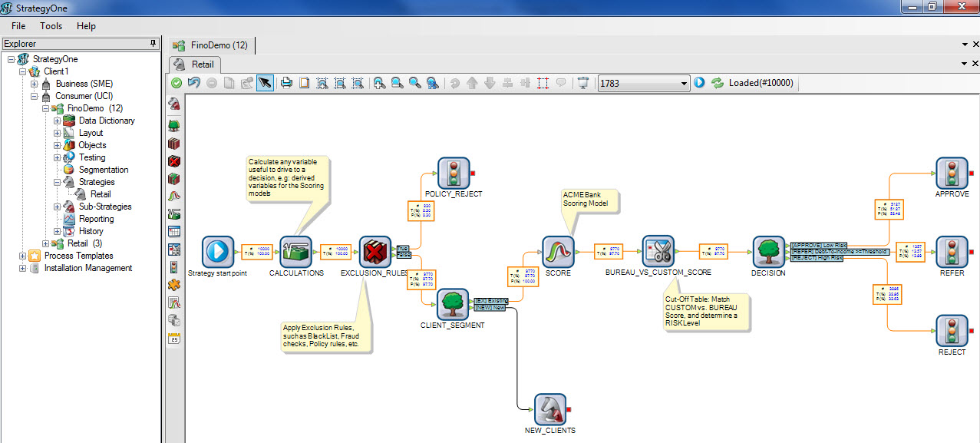Expand the Business (SME) node
The image size is (980, 443).
(x=35, y=84)
